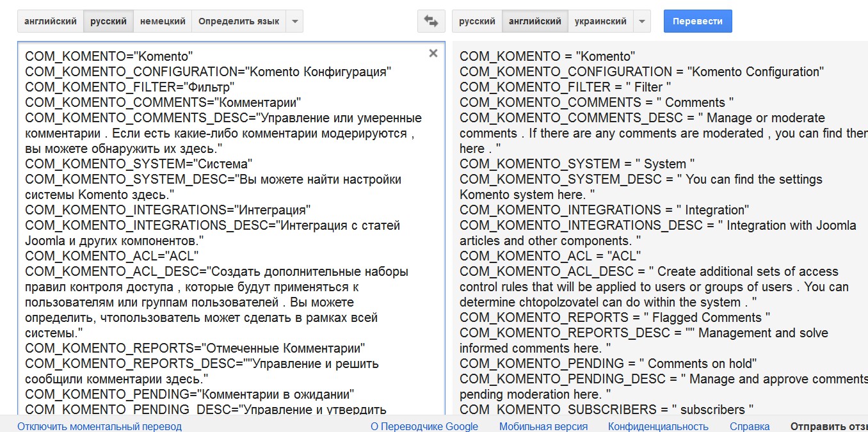This screenshot has width=868, height=432.
Task: Choose Определить язык to auto-detect language
Action: pyautogui.click(x=238, y=21)
